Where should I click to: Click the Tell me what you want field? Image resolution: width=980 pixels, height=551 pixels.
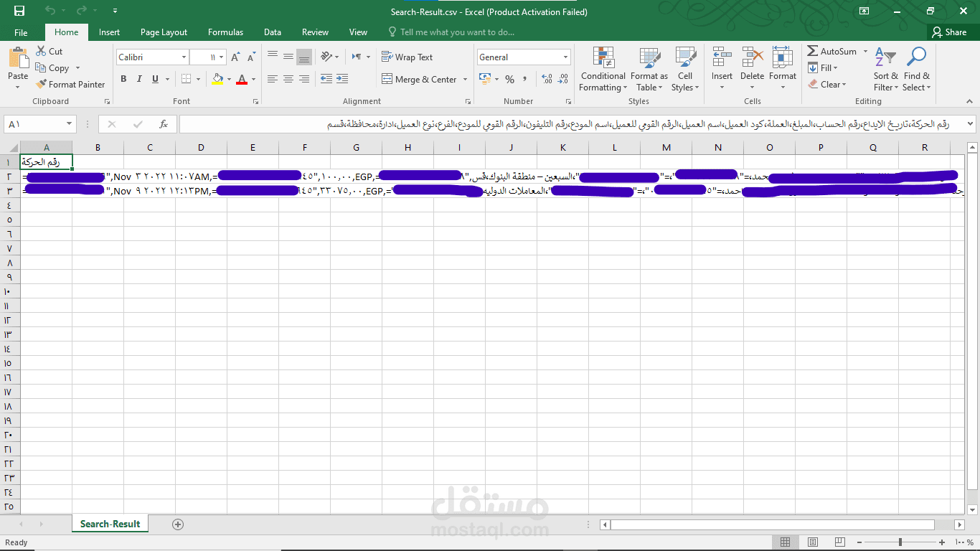tap(452, 32)
